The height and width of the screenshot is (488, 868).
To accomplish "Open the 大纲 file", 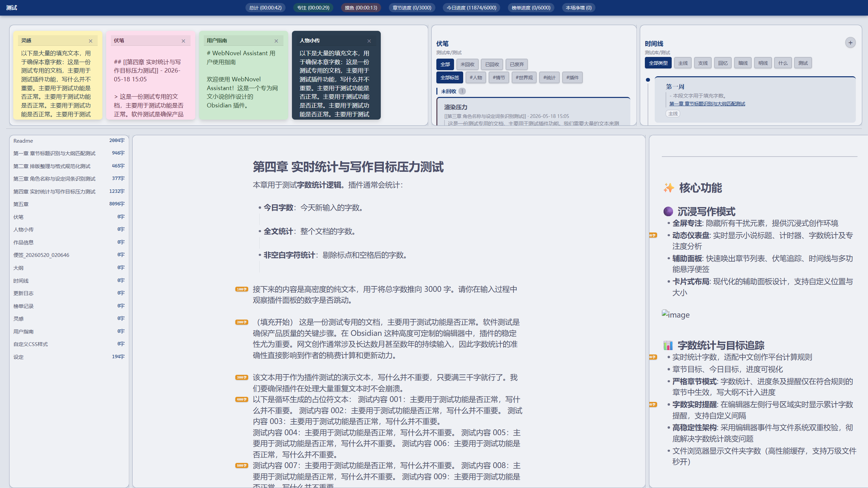I will pyautogui.click(x=69, y=268).
